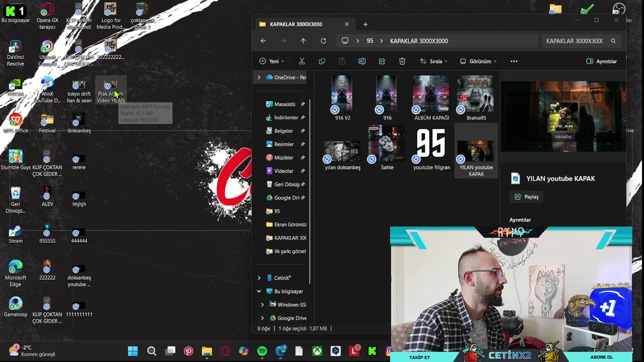Go back with the Explorer back arrow
The image size is (644, 362).
tap(263, 41)
